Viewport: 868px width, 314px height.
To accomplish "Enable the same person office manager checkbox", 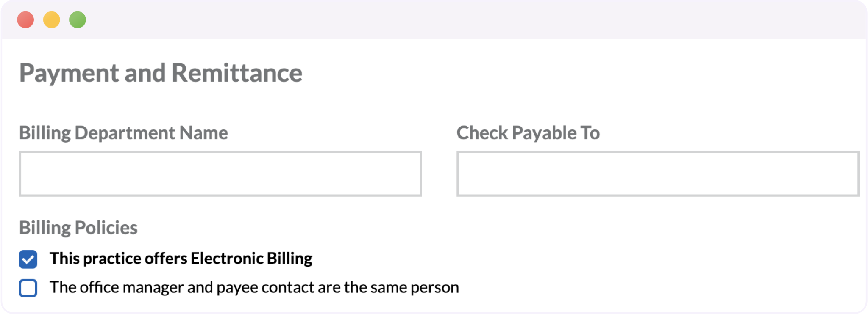I will click(x=28, y=288).
